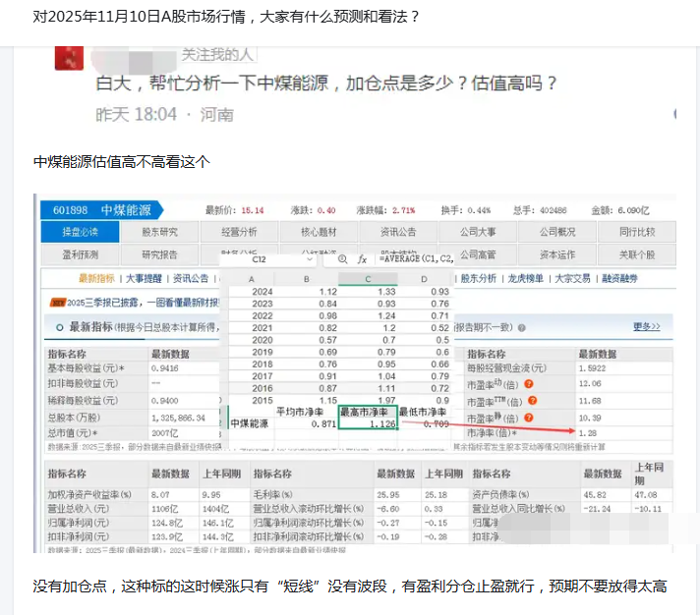This screenshot has width=700, height=615.
Task: Click the info icon after 报告期不一致
Action: click(x=521, y=328)
